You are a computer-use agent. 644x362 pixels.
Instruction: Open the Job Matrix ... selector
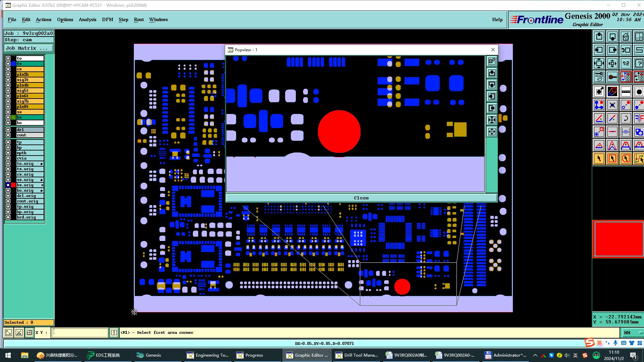tap(29, 48)
